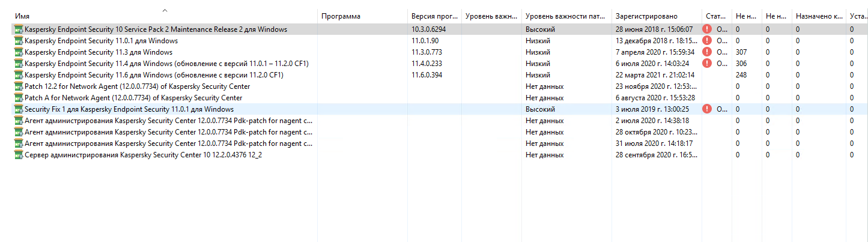Viewport: 868px width, 242px height.
Task: Select Patch A for Network Agent entry
Action: point(133,98)
